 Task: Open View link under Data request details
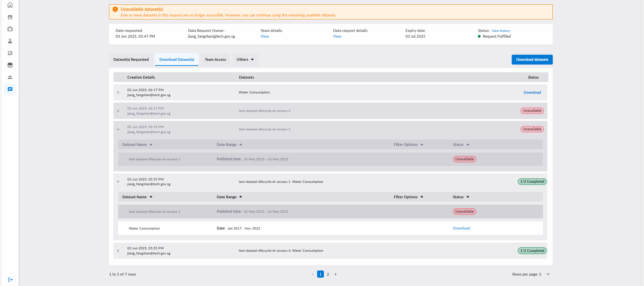click(337, 36)
